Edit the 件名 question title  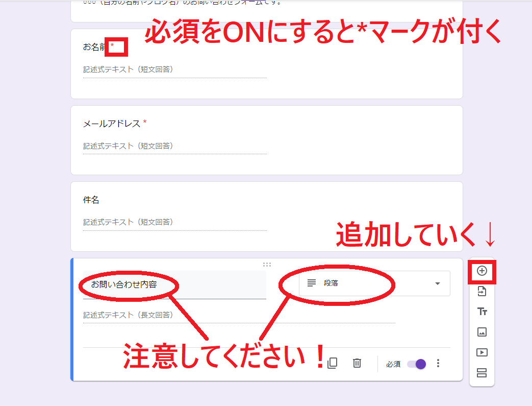point(91,199)
